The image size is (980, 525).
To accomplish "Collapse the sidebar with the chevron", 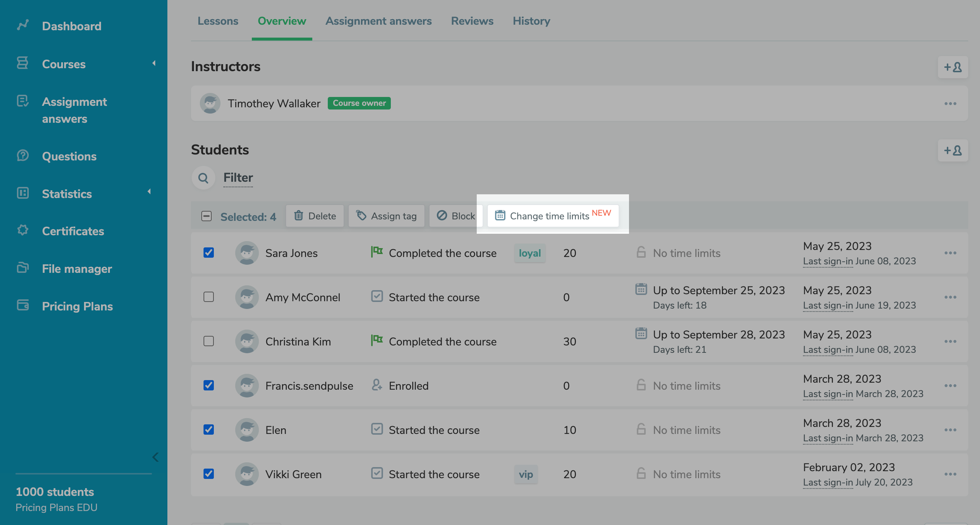I will coord(155,457).
